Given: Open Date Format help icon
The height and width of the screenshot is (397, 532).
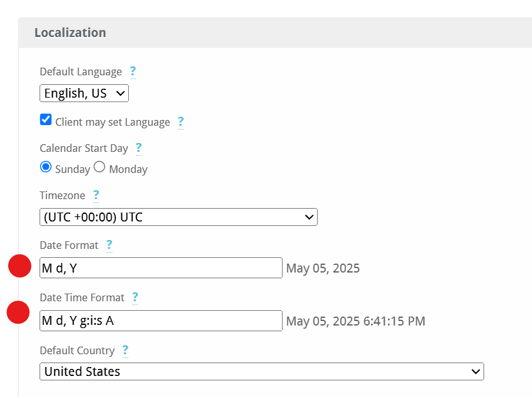Looking at the screenshot, I should click(x=109, y=245).
